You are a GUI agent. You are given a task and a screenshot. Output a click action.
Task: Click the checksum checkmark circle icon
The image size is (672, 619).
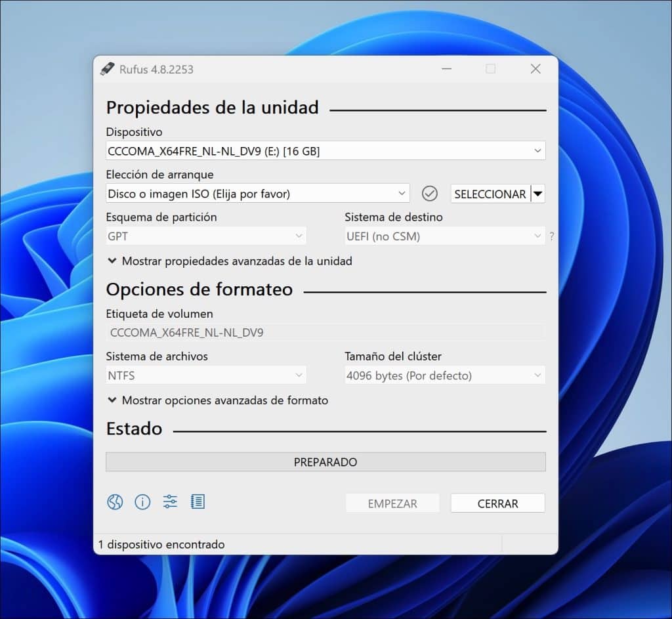429,194
